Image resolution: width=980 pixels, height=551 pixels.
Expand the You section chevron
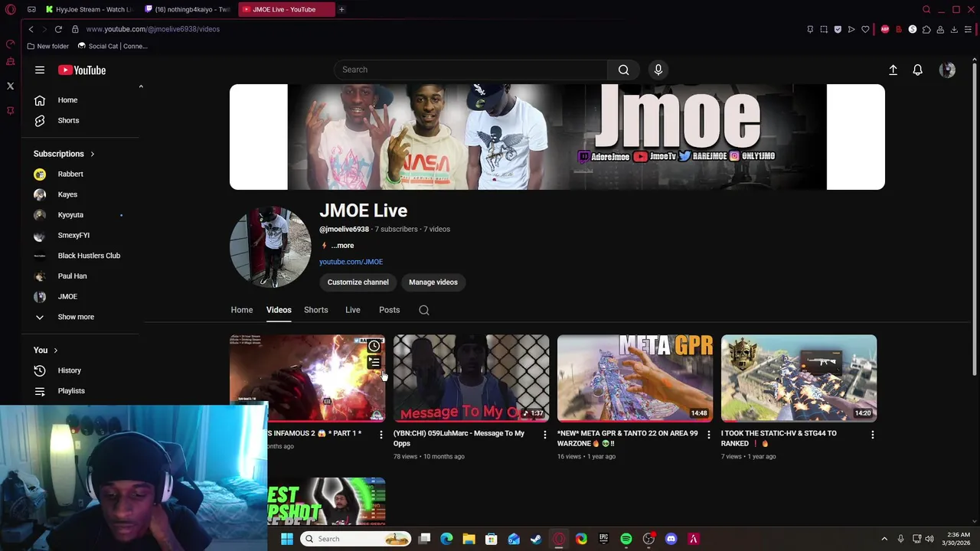point(55,350)
